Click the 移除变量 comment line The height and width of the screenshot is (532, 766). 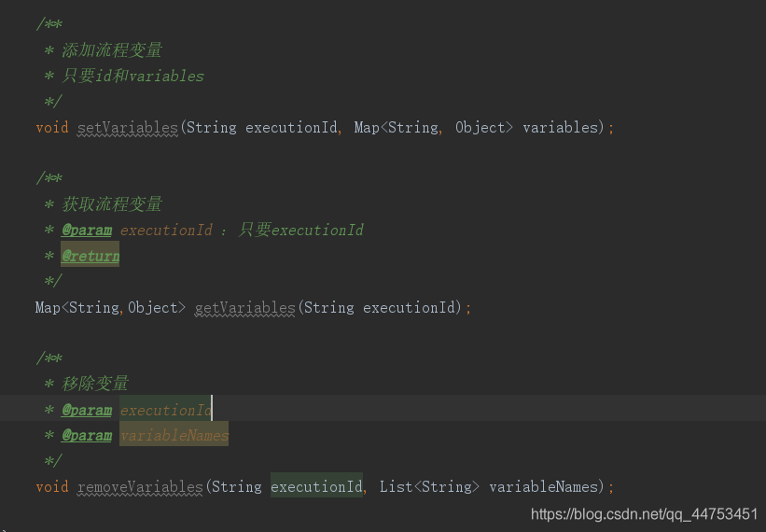click(95, 384)
